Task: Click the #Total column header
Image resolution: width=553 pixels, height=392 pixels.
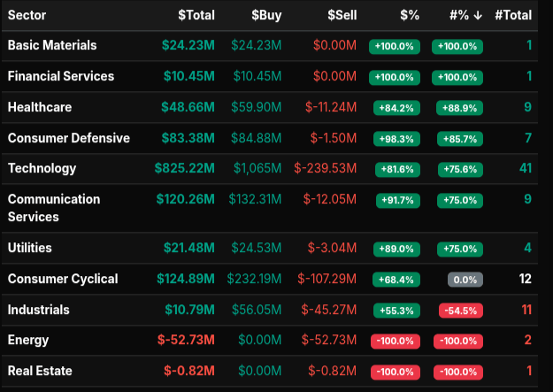Action: coord(513,15)
